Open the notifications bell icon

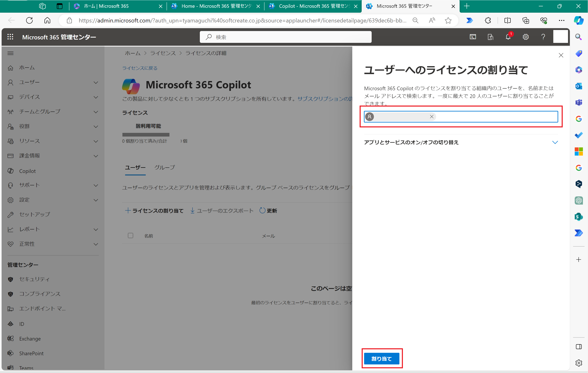pyautogui.click(x=508, y=37)
